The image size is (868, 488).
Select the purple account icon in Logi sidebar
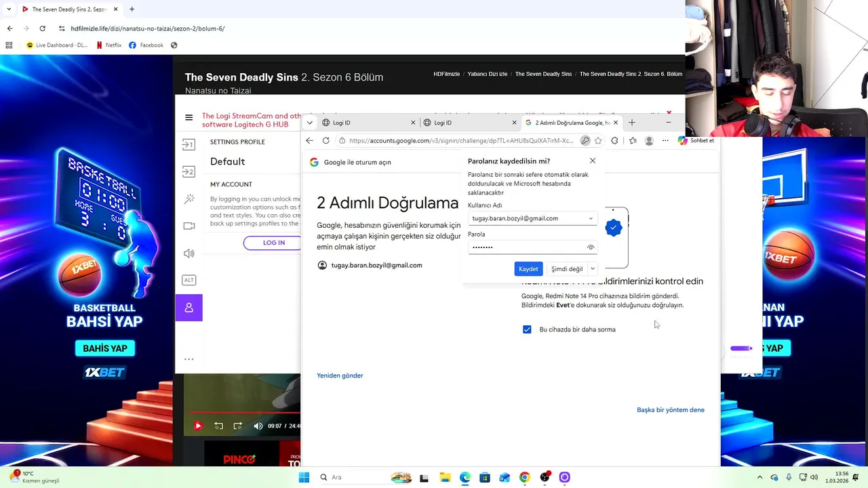click(189, 308)
